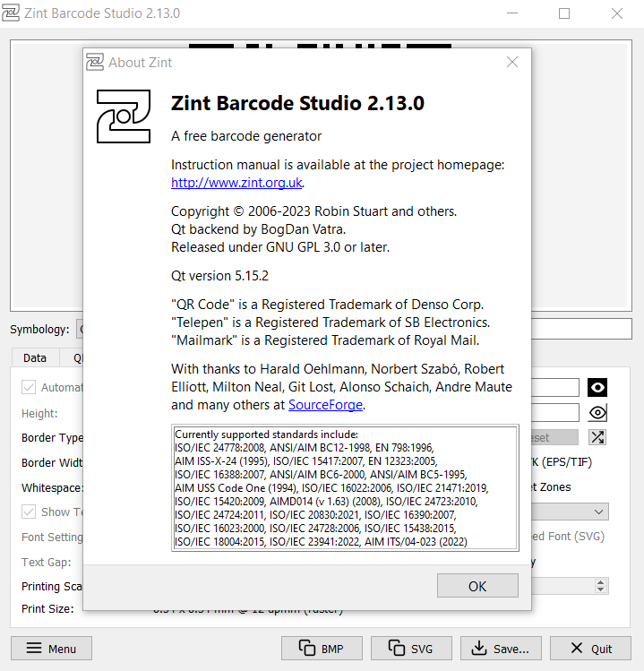The image size is (644, 671).
Task: Click the foreground colour eye icon
Action: [597, 387]
